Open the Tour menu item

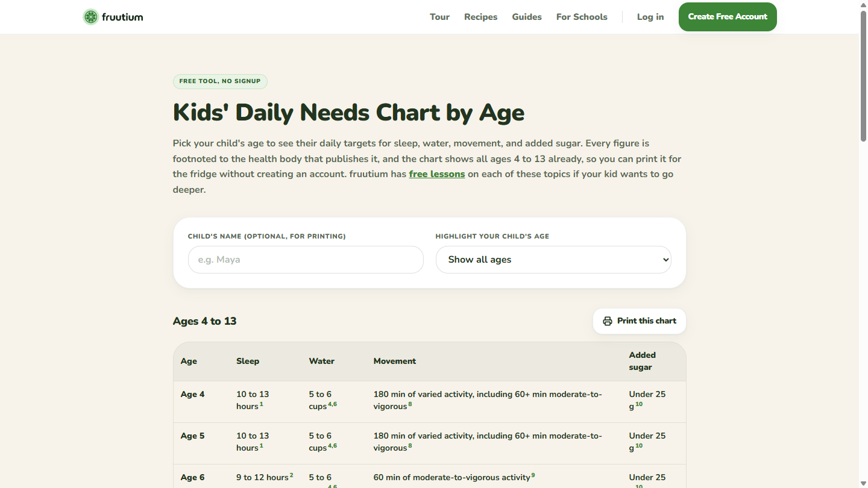point(439,17)
